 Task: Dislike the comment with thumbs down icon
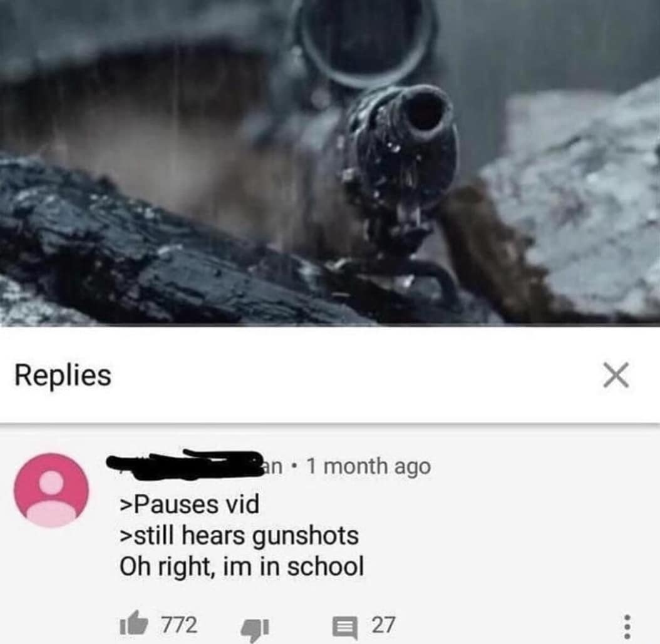[x=255, y=629]
